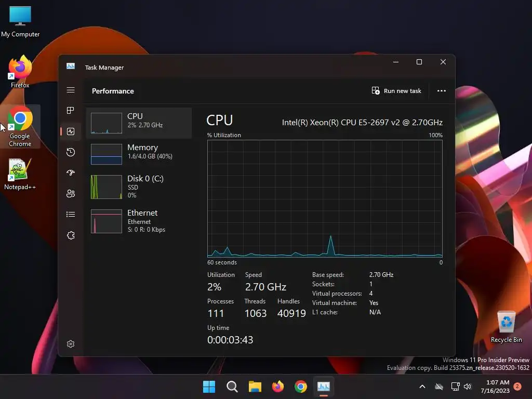Open notification badge showing 2
532x399 pixels.
[x=517, y=387]
